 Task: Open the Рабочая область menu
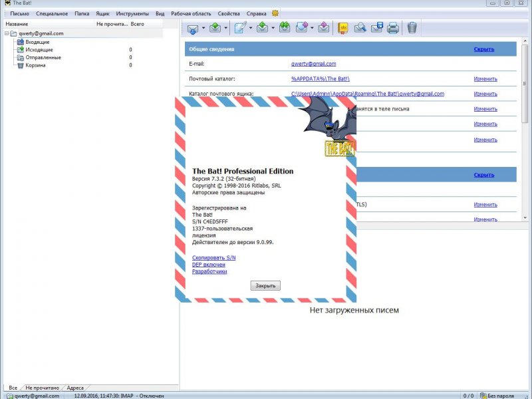[x=191, y=13]
